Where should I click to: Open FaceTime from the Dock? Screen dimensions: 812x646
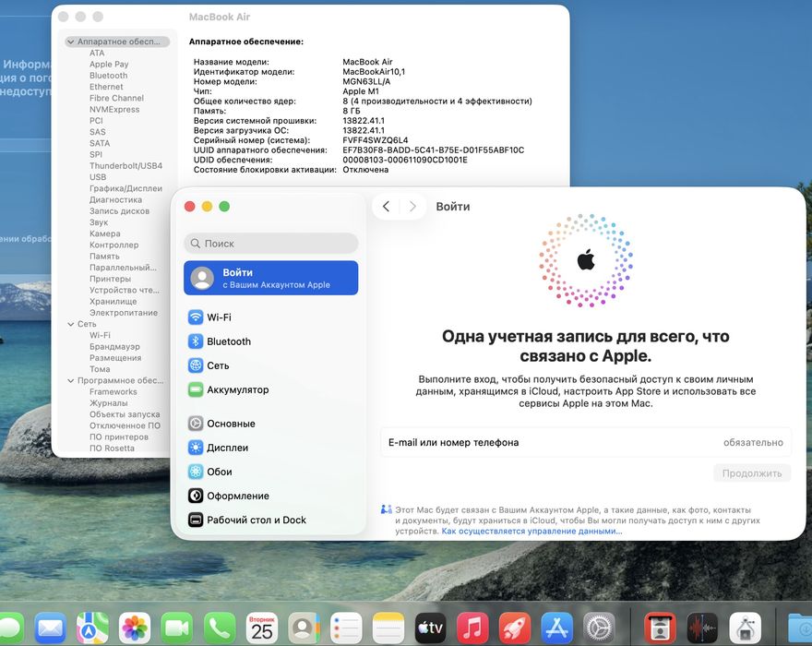tap(176, 628)
